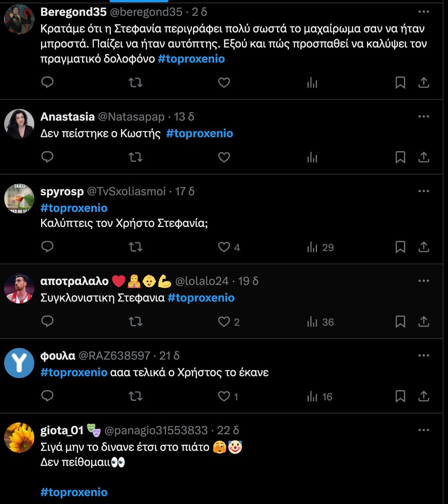Open Beregond35's profile name link
The image size is (448, 504).
click(x=73, y=12)
